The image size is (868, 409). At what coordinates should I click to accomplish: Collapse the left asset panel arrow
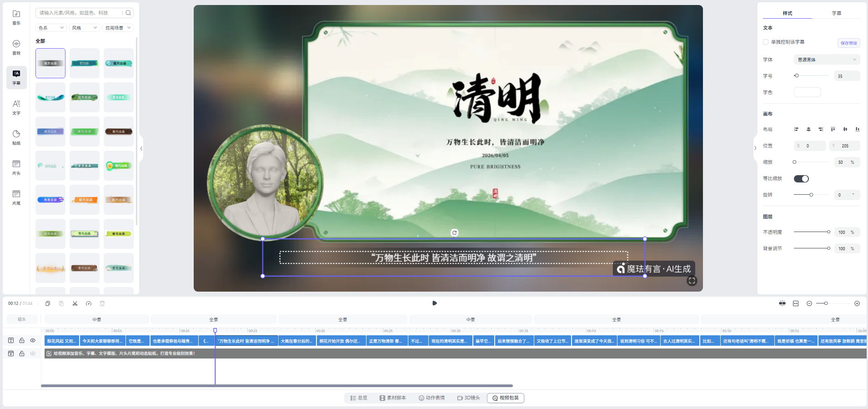[141, 149]
